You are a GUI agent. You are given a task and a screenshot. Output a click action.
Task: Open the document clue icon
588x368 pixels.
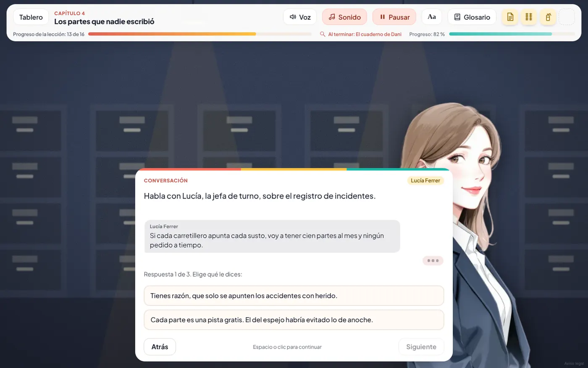(510, 17)
